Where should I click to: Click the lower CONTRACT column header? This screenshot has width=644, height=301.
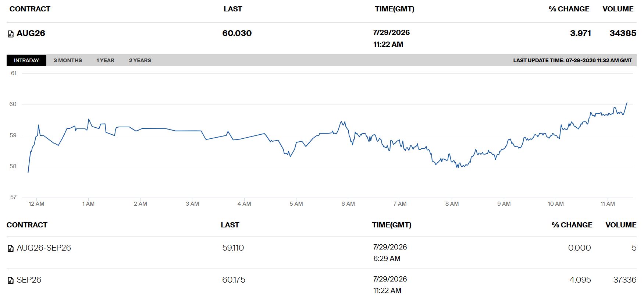click(27, 225)
